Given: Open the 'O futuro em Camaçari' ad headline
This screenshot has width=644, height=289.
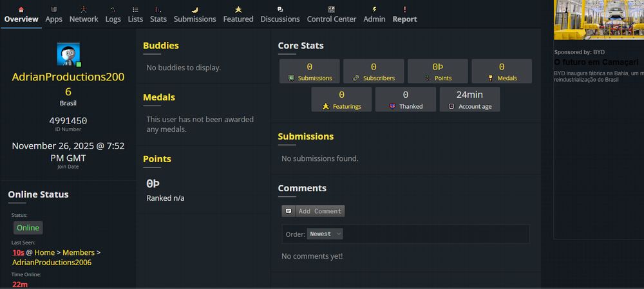Looking at the screenshot, I should coord(596,62).
